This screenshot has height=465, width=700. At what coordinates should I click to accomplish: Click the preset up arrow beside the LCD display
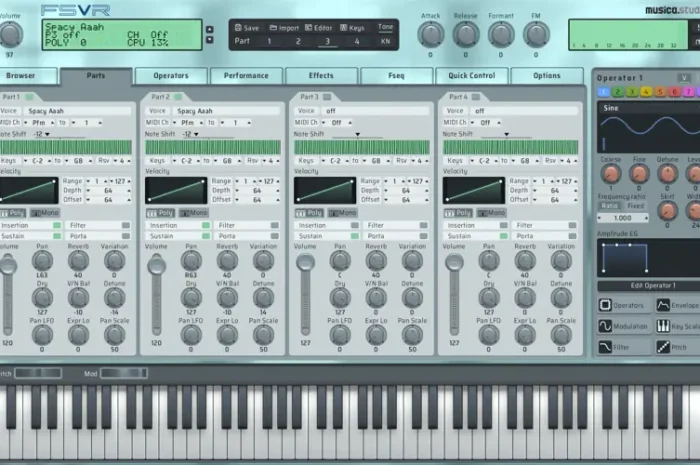209,29
